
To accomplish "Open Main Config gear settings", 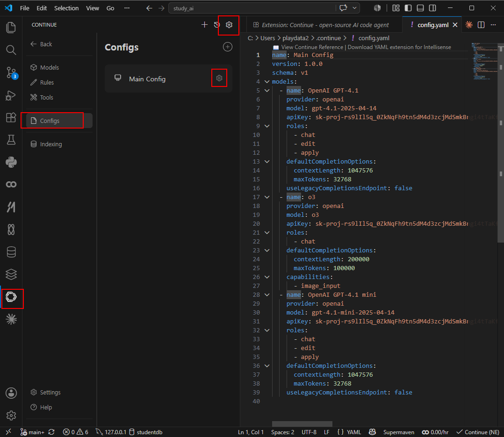I will click(219, 78).
